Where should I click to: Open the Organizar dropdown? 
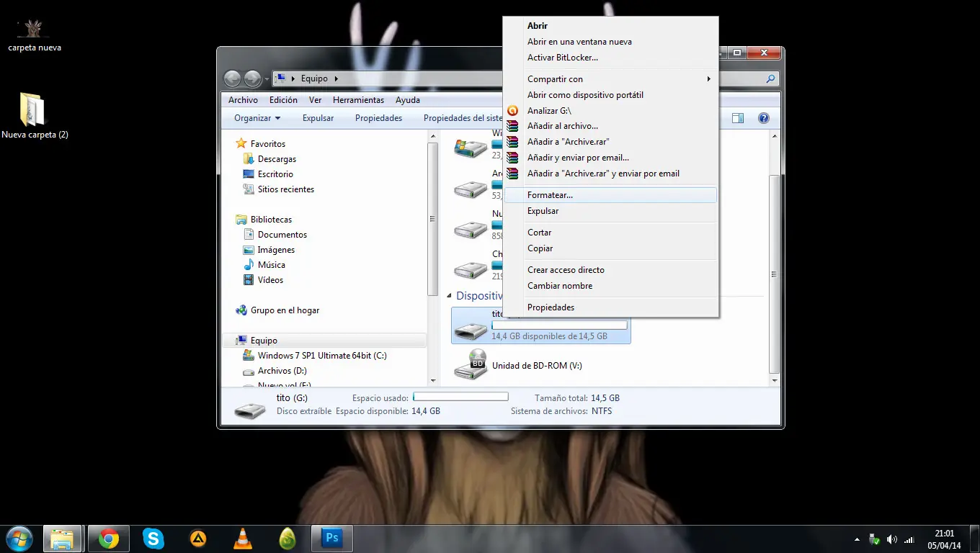click(x=257, y=118)
